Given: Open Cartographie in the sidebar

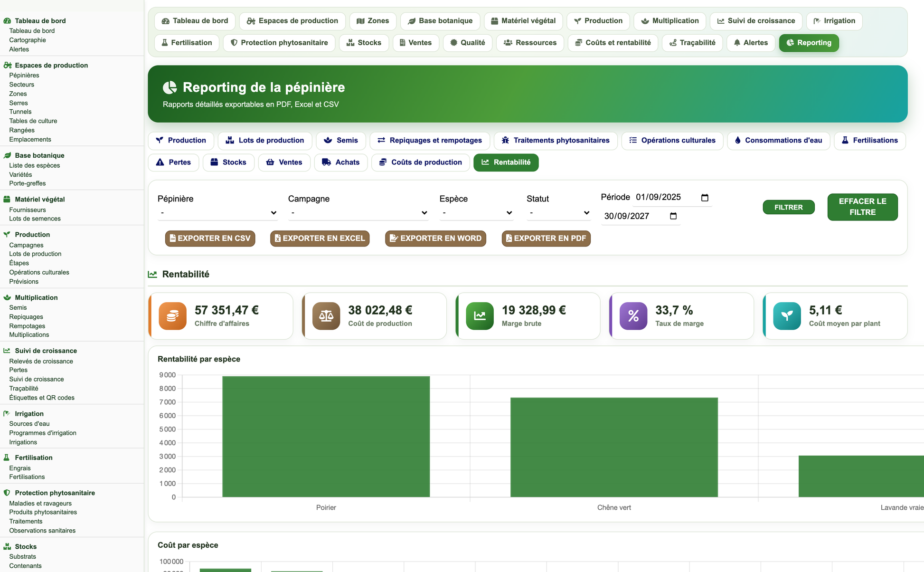Looking at the screenshot, I should [28, 40].
